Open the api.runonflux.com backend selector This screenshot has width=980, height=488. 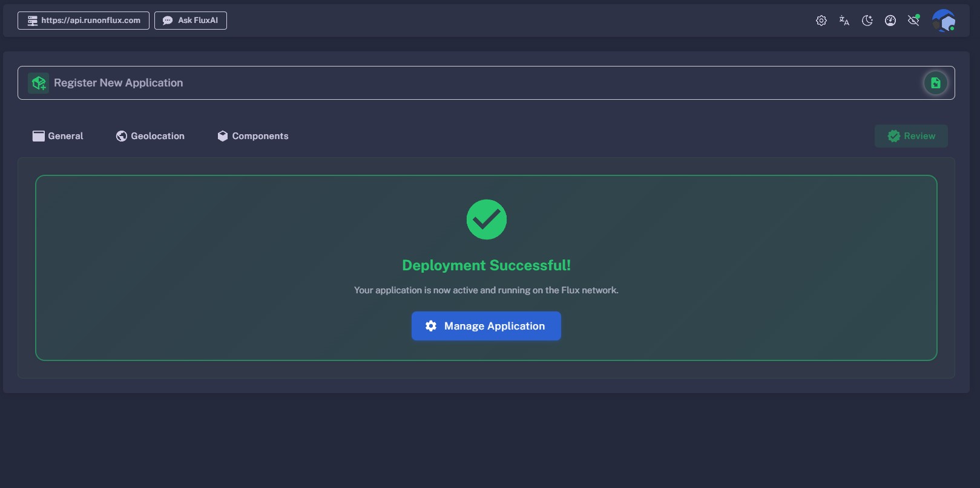point(84,21)
